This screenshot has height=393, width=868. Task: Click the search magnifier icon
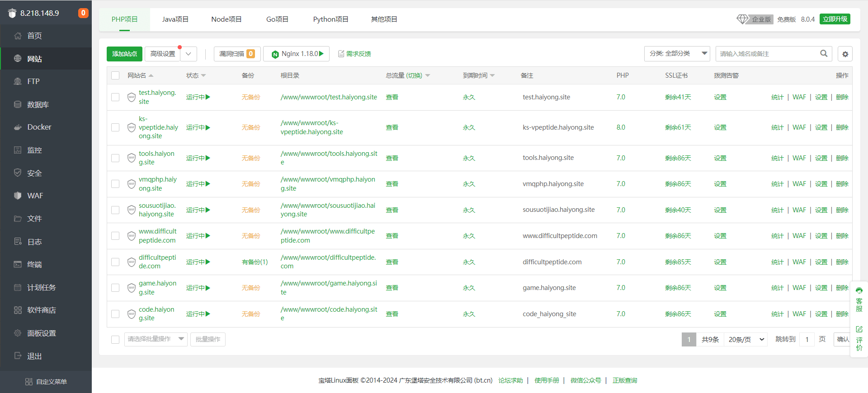[824, 53]
